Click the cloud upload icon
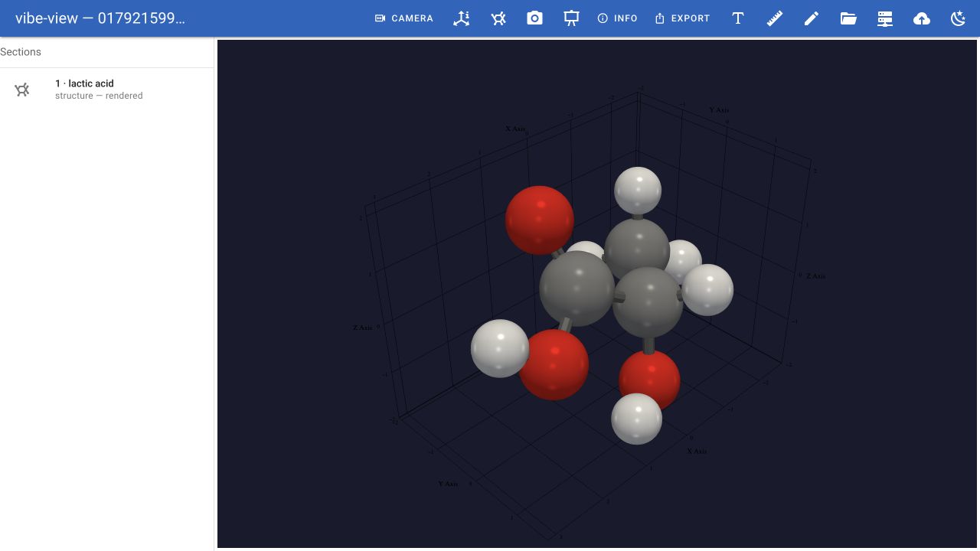The height and width of the screenshot is (551, 980). point(922,18)
